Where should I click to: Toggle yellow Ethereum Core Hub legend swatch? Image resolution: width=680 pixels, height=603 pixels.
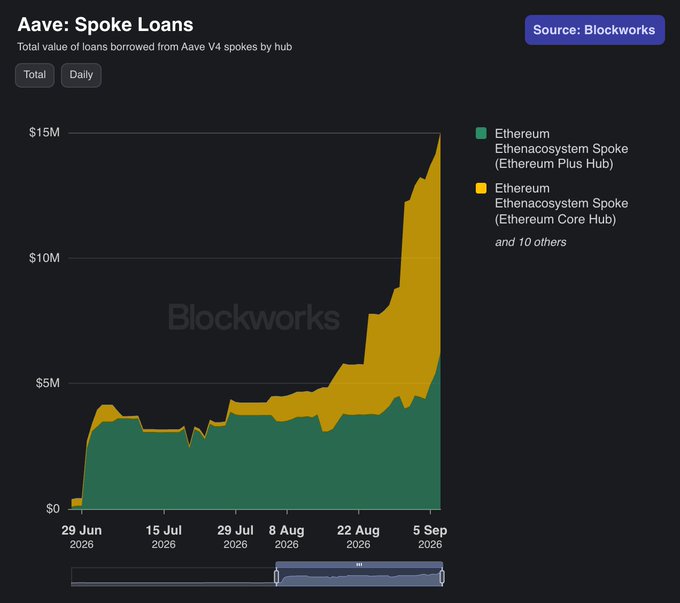pos(481,188)
